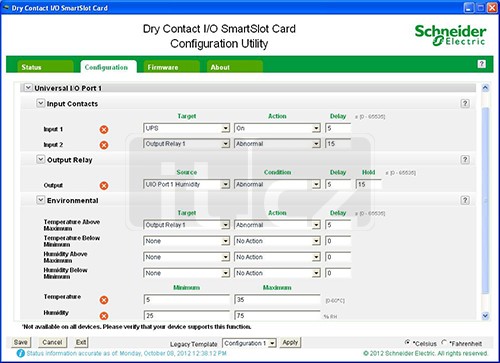This screenshot has height=363, width=500.
Task: Select the Configuration tab
Action: tap(108, 67)
